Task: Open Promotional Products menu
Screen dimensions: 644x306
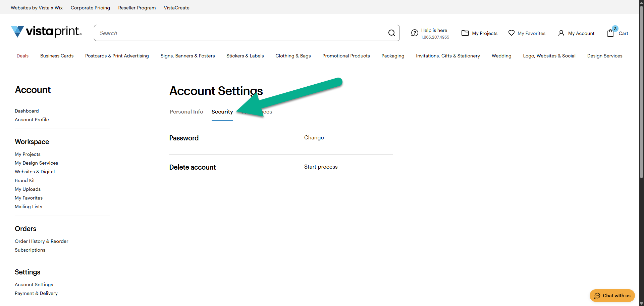Action: tap(346, 56)
